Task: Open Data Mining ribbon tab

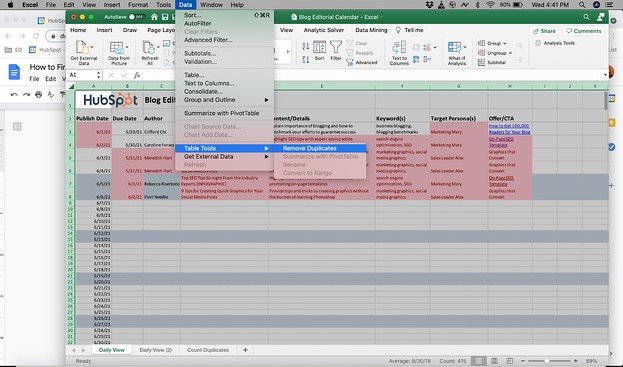Action: pyautogui.click(x=371, y=30)
